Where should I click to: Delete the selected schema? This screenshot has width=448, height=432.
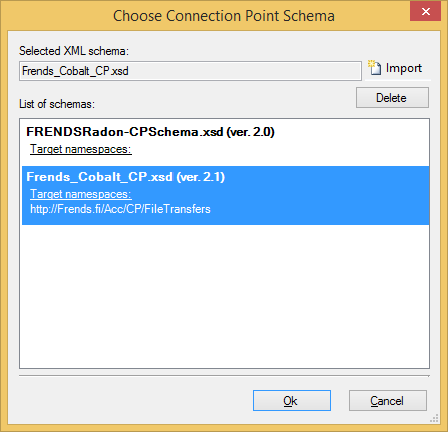click(392, 98)
